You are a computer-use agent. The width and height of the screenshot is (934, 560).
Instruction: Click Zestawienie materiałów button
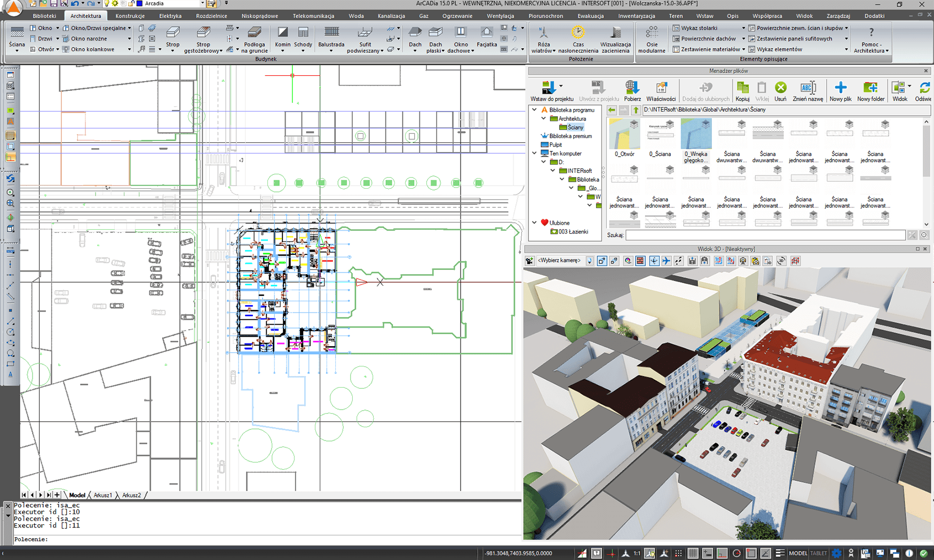coord(706,50)
